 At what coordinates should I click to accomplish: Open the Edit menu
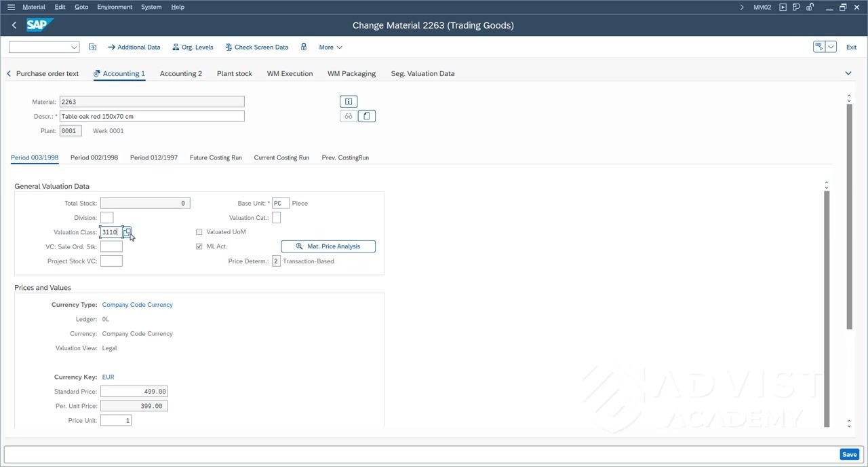(x=60, y=7)
